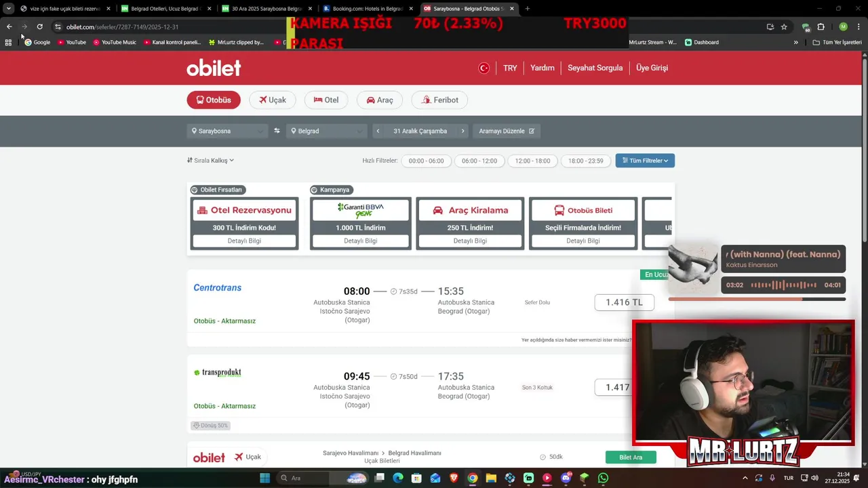
Task: Open WhatsApp from taskbar
Action: click(x=603, y=478)
